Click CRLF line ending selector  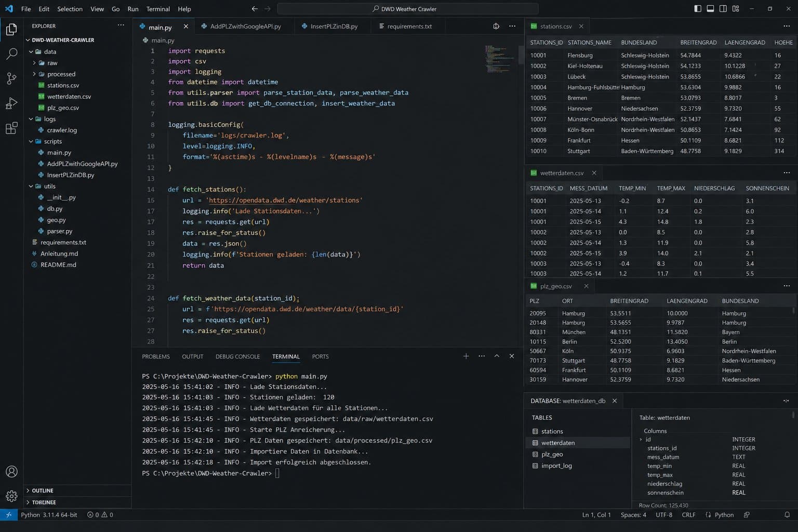688,515
